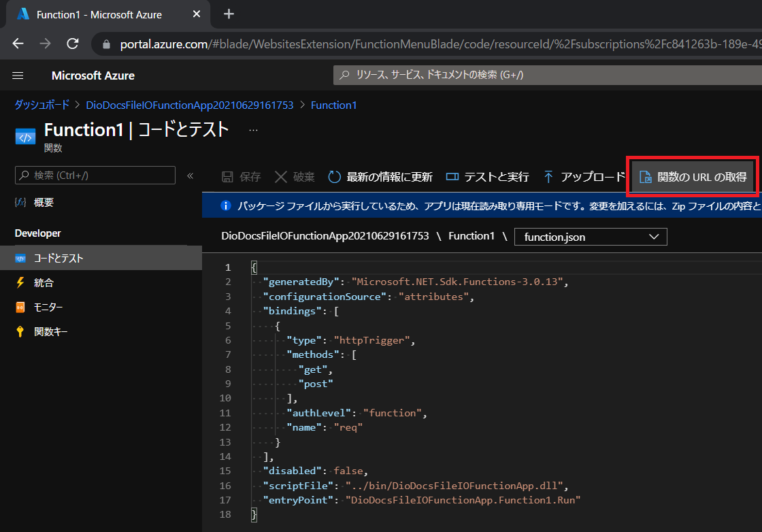The image size is (762, 532).
Task: Open the function.json file dropdown
Action: 591,237
